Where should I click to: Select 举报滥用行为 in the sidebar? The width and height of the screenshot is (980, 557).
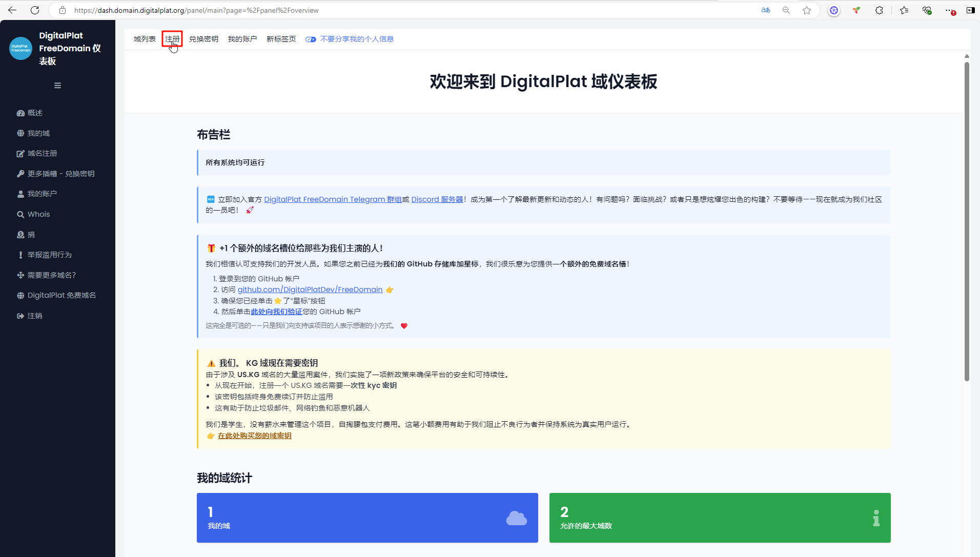pyautogui.click(x=49, y=255)
